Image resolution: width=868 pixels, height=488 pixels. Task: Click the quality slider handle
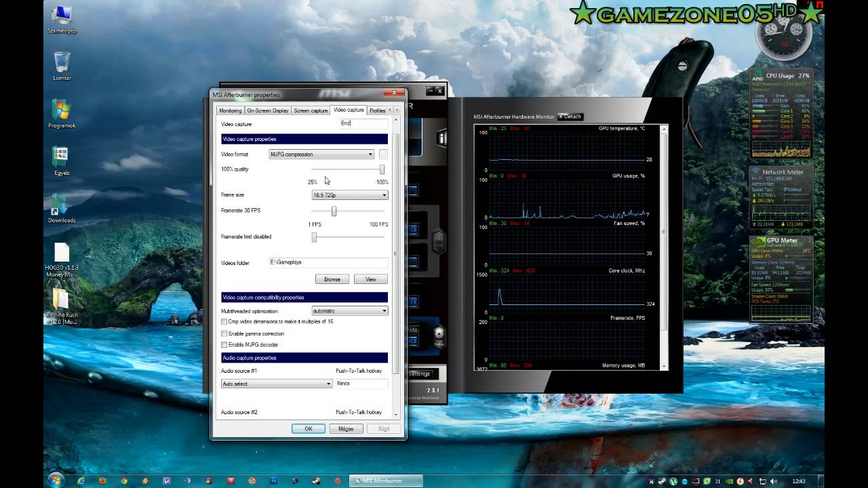pyautogui.click(x=382, y=169)
